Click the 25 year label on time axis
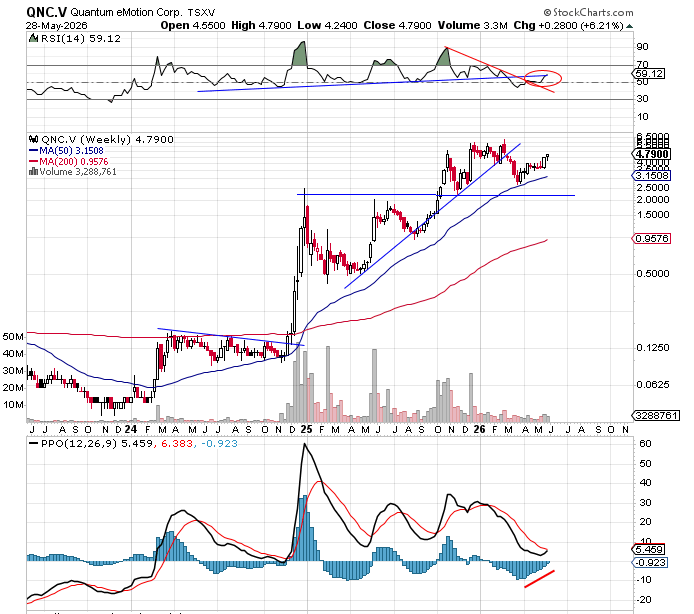The height and width of the screenshot is (614, 694). pyautogui.click(x=306, y=429)
